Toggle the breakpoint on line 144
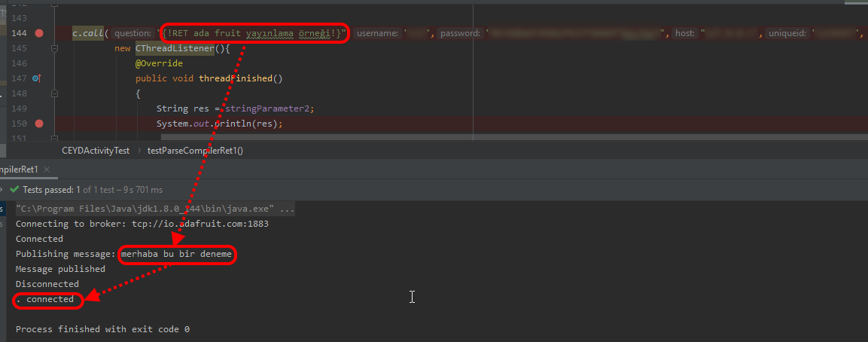 [39, 33]
